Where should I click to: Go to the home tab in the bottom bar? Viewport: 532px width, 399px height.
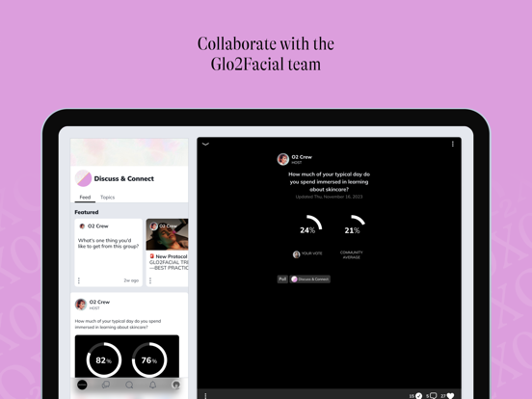tap(82, 385)
